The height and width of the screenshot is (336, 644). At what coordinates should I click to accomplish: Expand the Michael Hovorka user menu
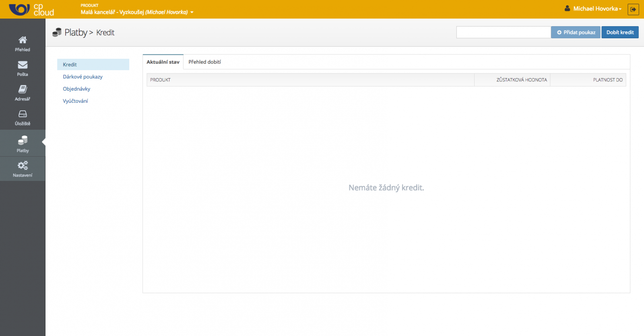pos(593,8)
